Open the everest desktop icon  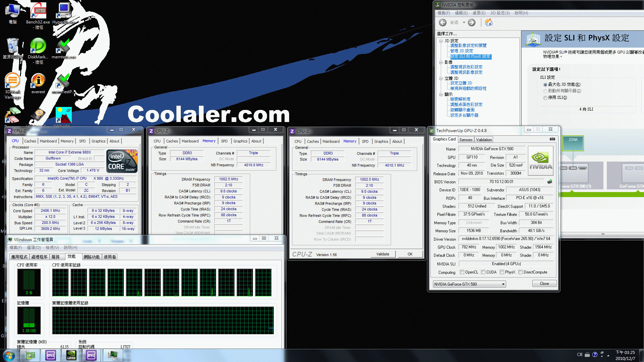pos(38,84)
